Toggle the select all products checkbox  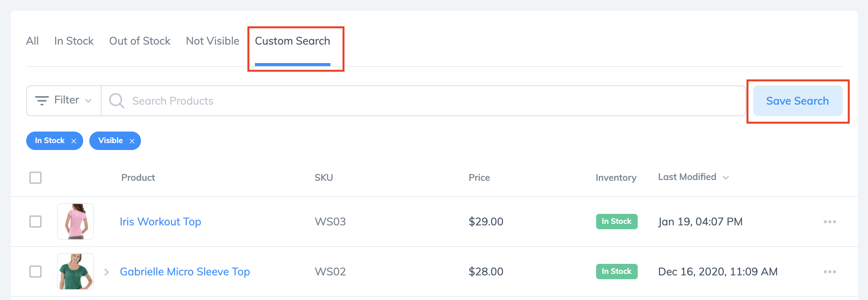tap(35, 178)
